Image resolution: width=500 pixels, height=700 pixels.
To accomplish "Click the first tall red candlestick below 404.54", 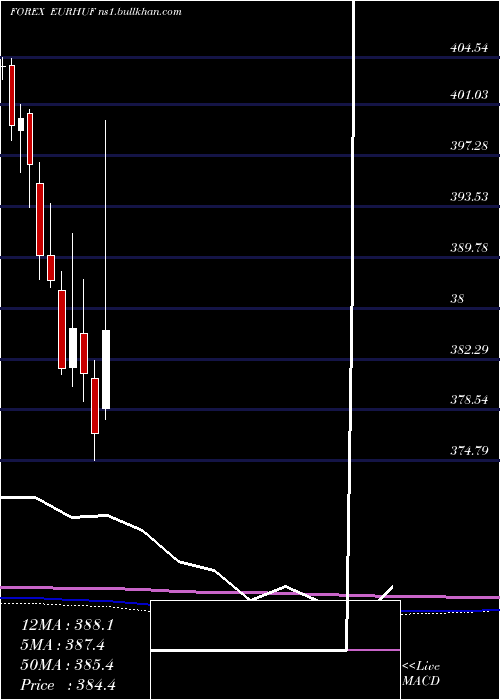I will [12, 95].
